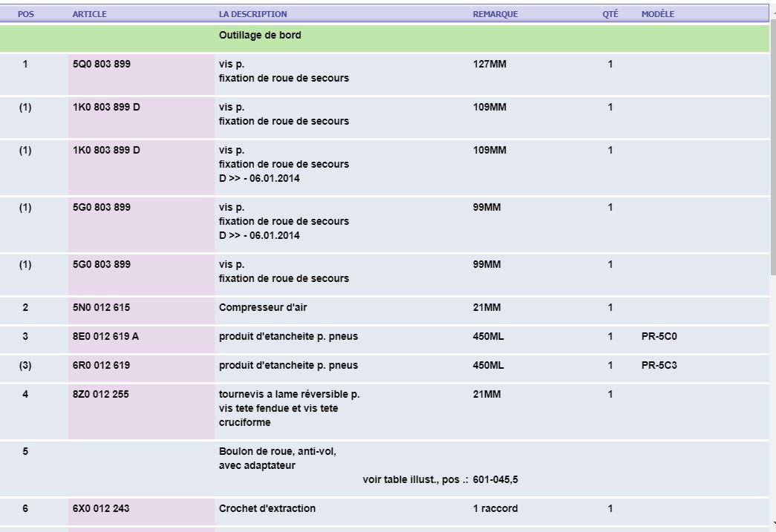
Task: Click position number 5
Action: coord(25,451)
